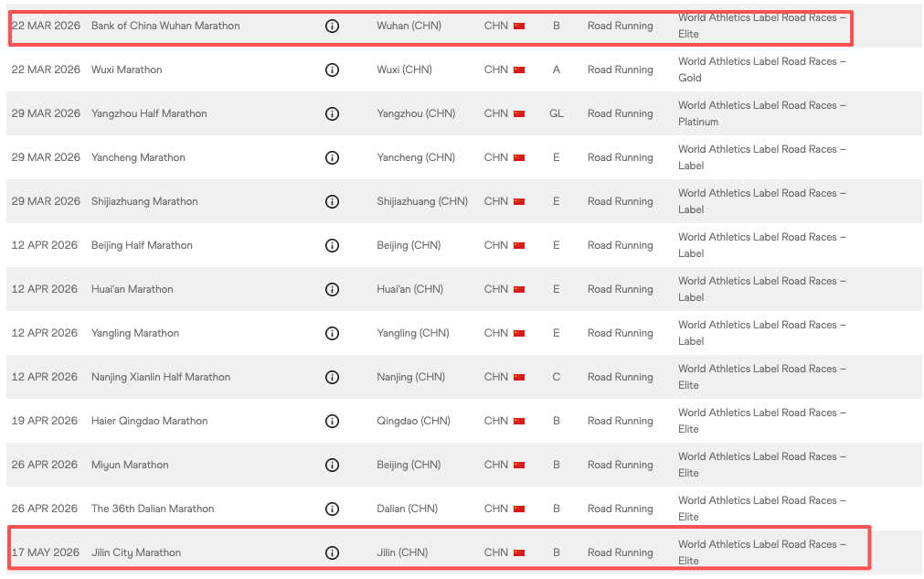Show info for Yancheng Marathon
Screen dimensions: 924x579
click(332, 157)
